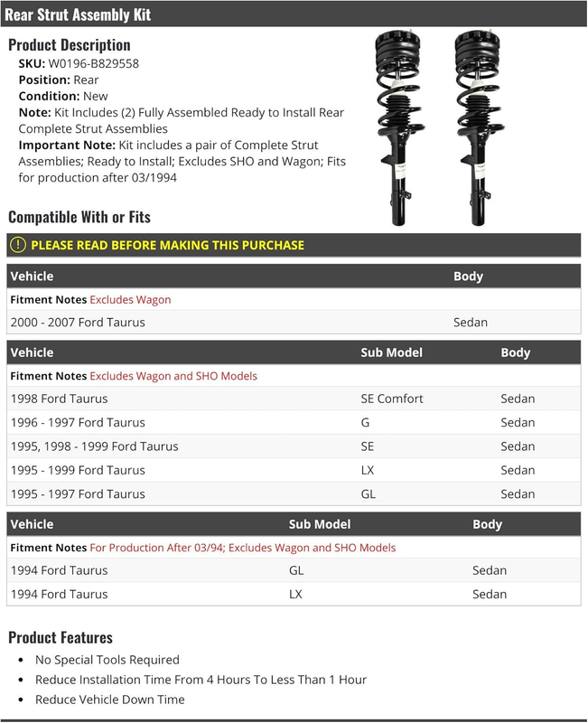Select the 2000 - 2007 Ford Taurus row
588x723 pixels.
click(294, 323)
